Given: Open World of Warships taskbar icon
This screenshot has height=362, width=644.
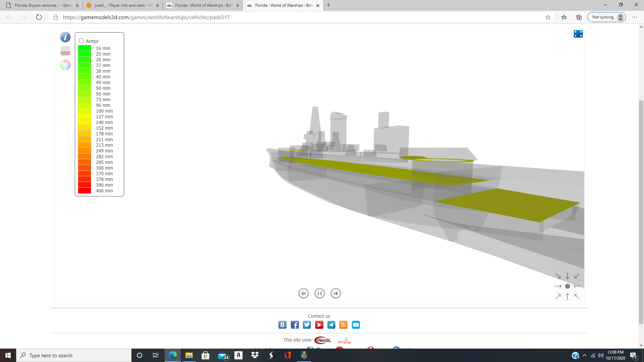Looking at the screenshot, I should click(x=304, y=355).
